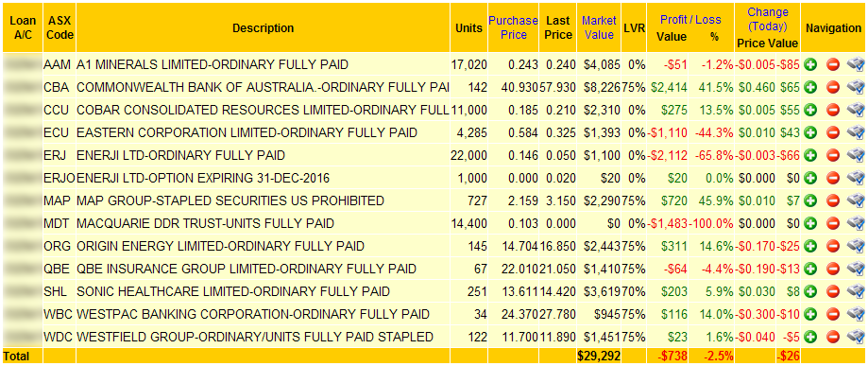Image resolution: width=868 pixels, height=366 pixels.
Task: Sort by Purchase Price column header
Action: pyautogui.click(x=513, y=27)
